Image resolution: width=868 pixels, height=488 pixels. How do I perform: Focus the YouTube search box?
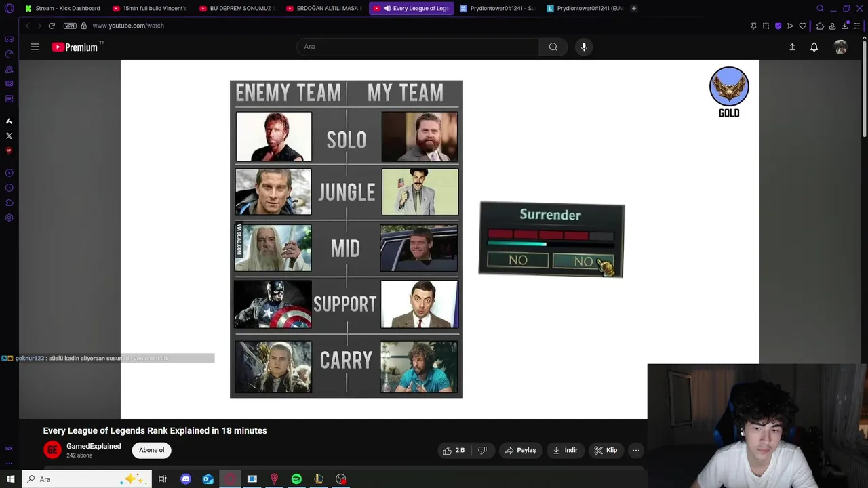(x=418, y=47)
